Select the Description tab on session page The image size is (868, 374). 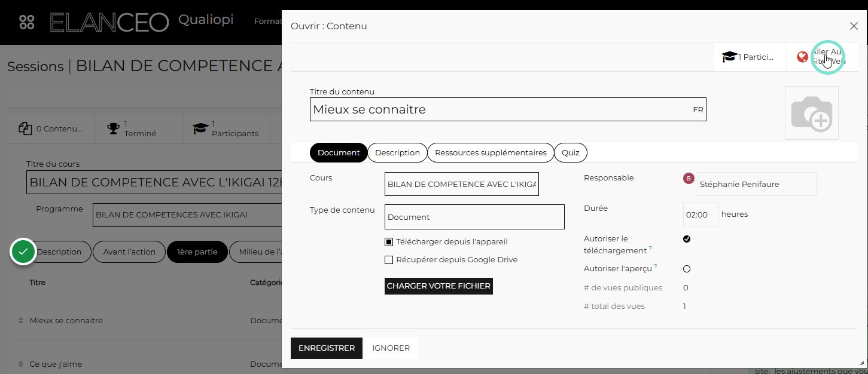(59, 252)
